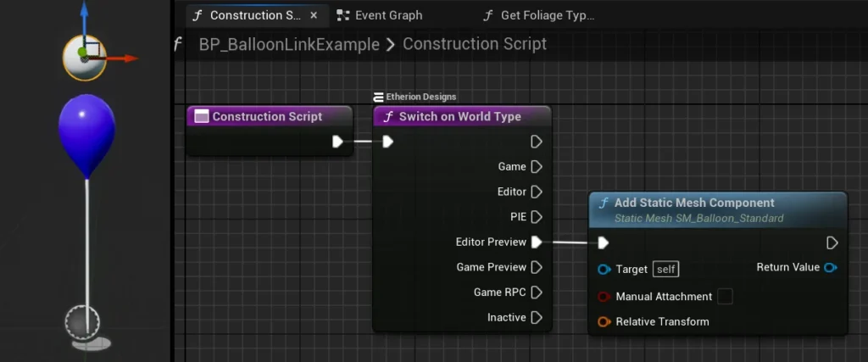Click the PIE output exec pin
This screenshot has height=362, width=868.
(536, 217)
